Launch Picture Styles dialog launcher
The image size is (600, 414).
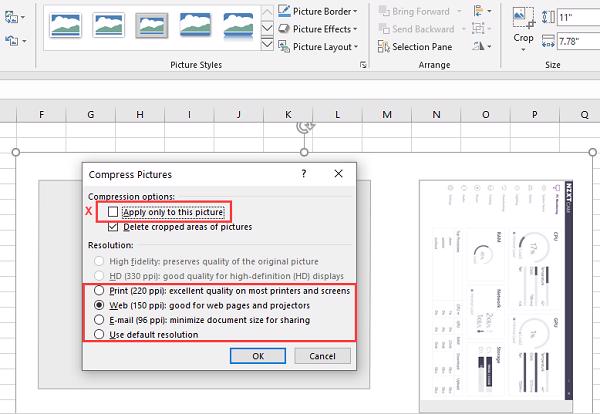(362, 65)
